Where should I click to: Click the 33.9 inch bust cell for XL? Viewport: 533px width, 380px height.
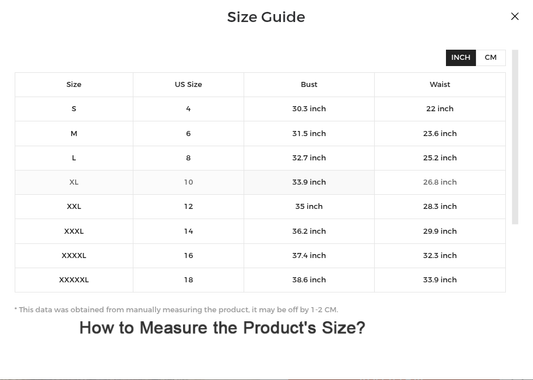(x=309, y=182)
